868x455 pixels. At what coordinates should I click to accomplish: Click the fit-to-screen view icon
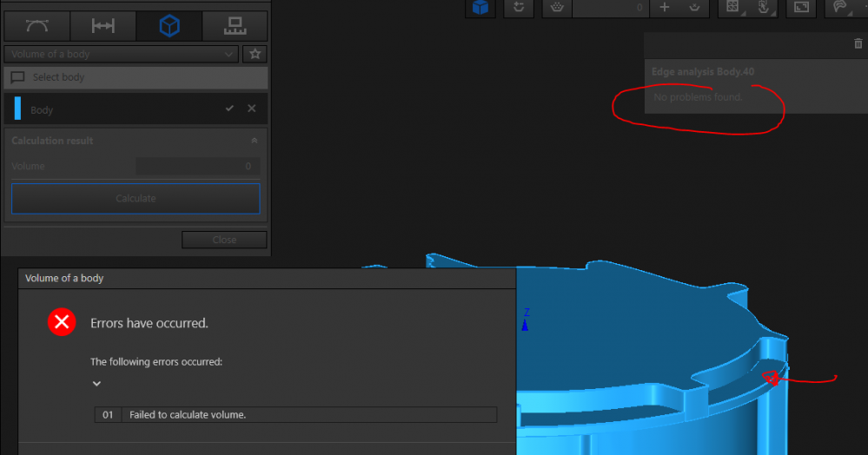[x=800, y=7]
